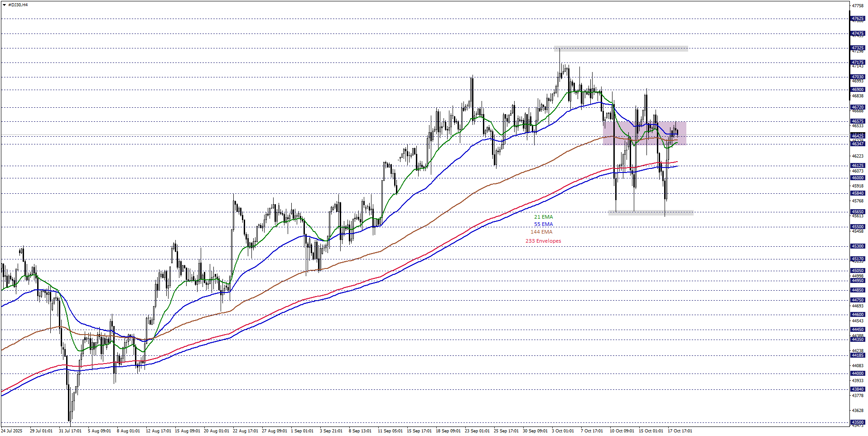Image resolution: width=868 pixels, height=436 pixels.
Task: Select the grey zone rectangle at 45650 low
Action: [x=650, y=212]
